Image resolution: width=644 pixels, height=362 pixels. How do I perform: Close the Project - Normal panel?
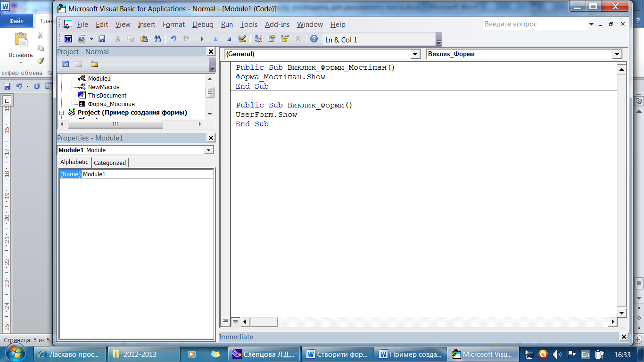[210, 52]
